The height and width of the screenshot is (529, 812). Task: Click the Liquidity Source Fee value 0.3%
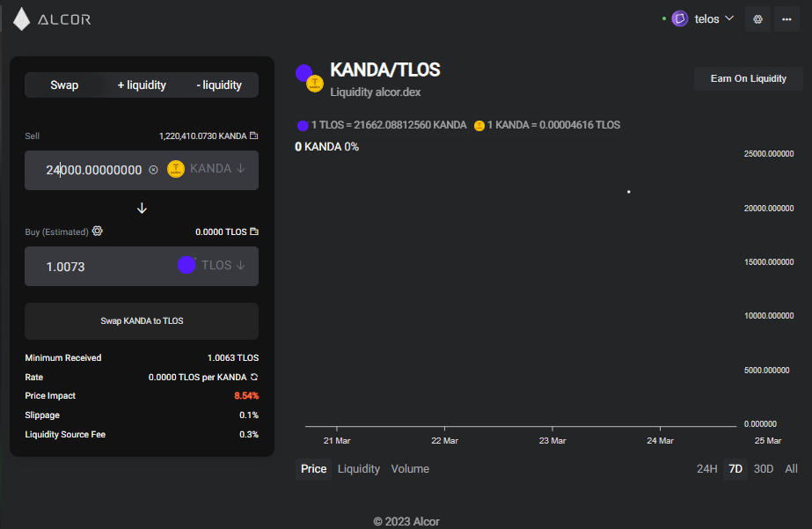(x=249, y=434)
